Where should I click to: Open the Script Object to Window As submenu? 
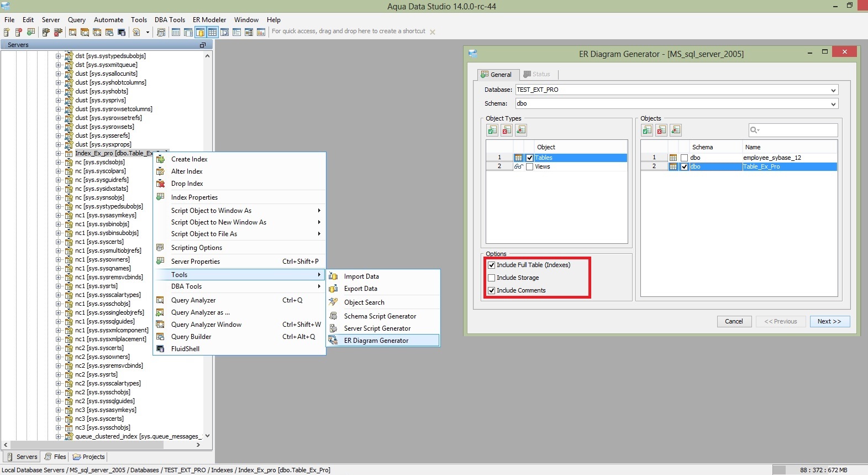click(x=239, y=211)
